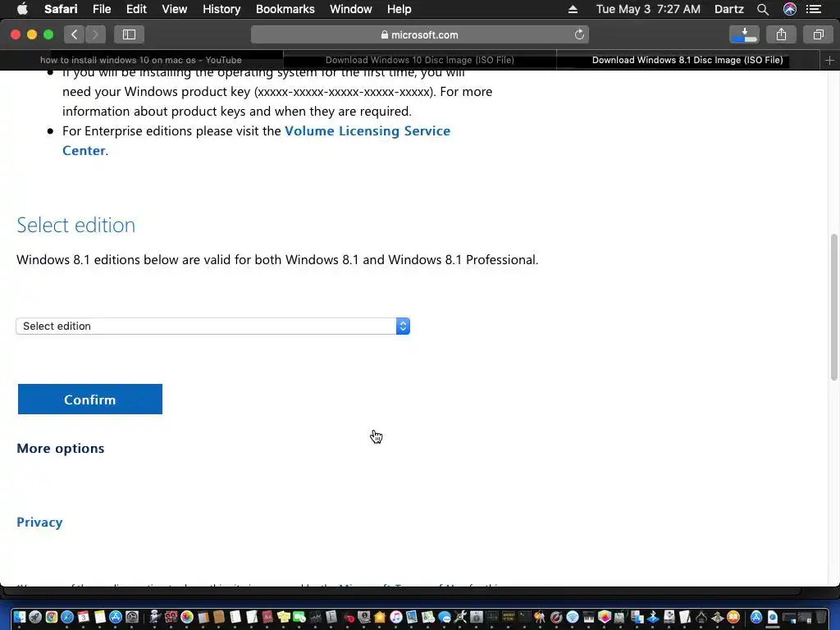This screenshot has width=840, height=630.
Task: Switch to Download Windows 10 Disc Image tab
Action: pyautogui.click(x=419, y=60)
